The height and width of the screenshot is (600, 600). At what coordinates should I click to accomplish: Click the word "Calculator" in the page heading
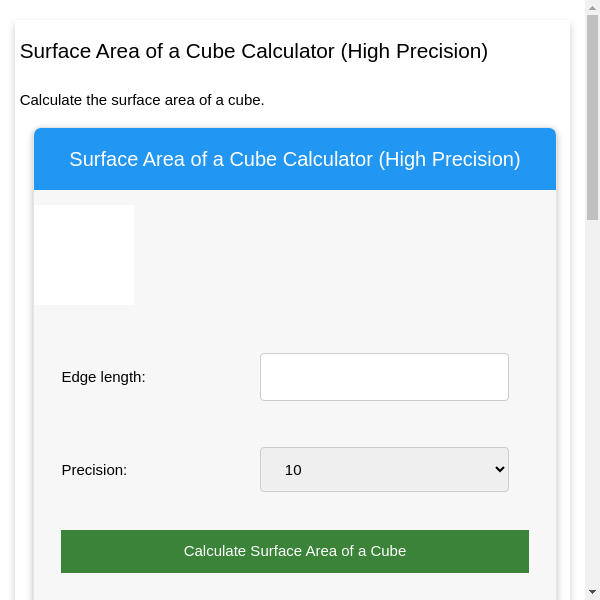(288, 51)
